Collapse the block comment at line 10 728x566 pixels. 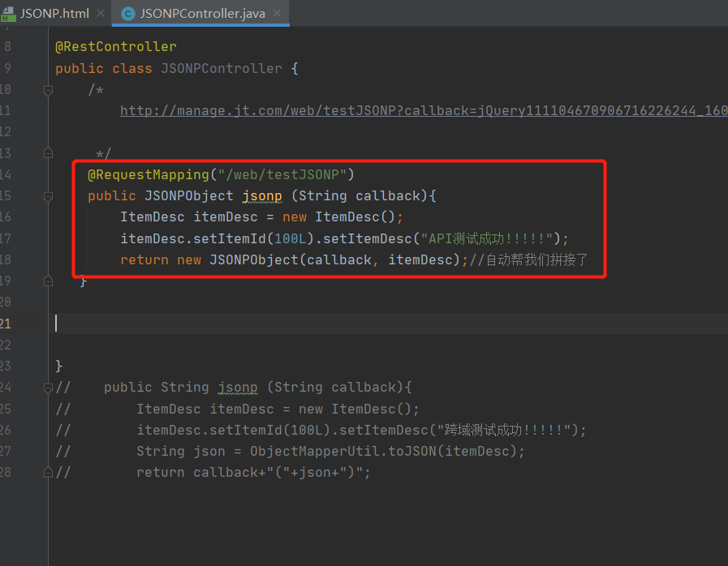(48, 90)
